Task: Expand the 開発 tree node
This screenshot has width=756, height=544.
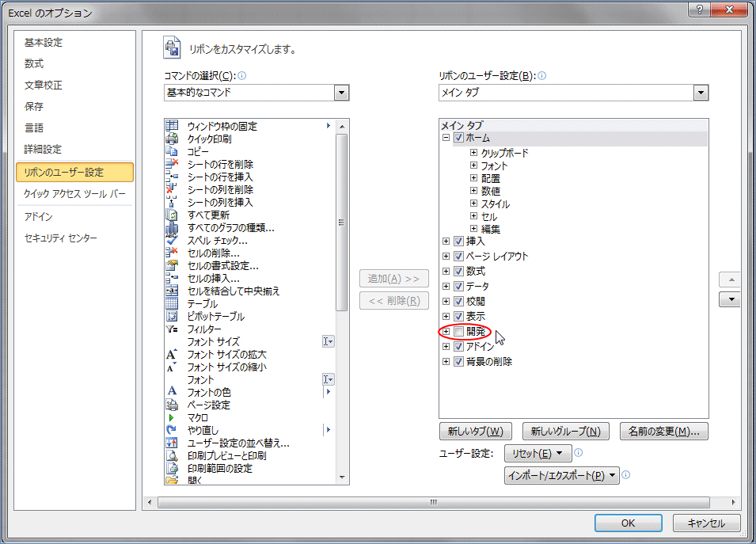Action: tap(446, 331)
